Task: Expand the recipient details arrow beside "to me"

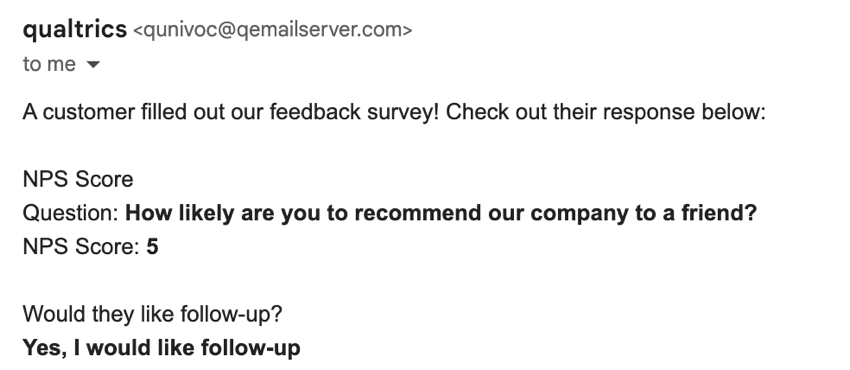Action: click(93, 64)
